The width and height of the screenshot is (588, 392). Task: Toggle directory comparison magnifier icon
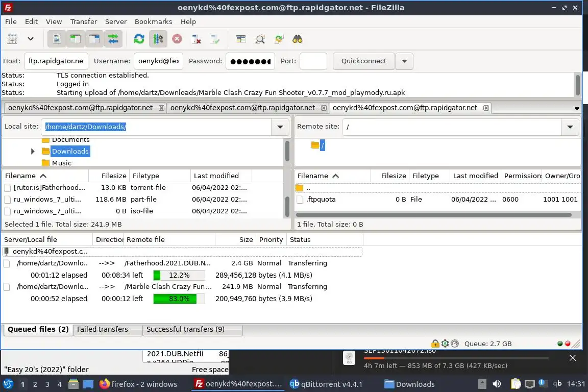260,39
